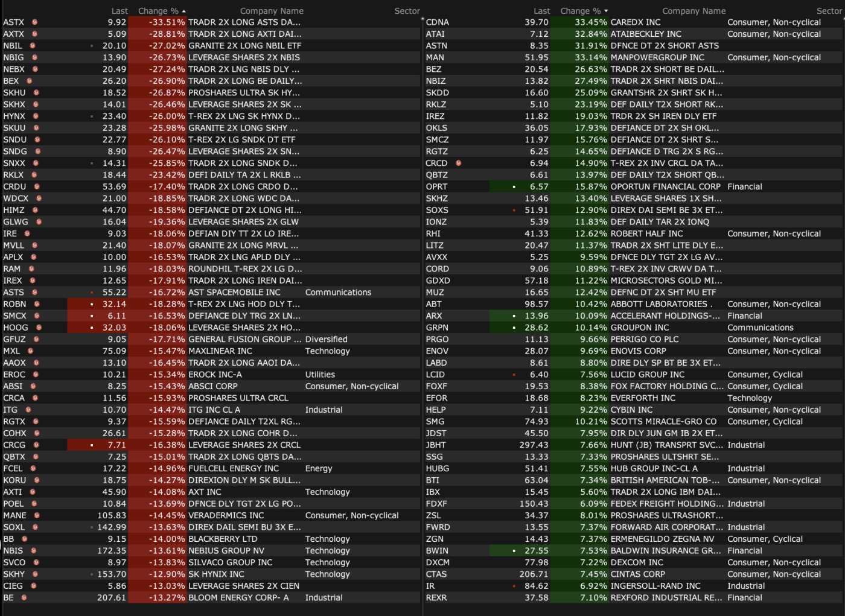Click the 207.61 last price for BE
This screenshot has width=845, height=616.
(112, 598)
